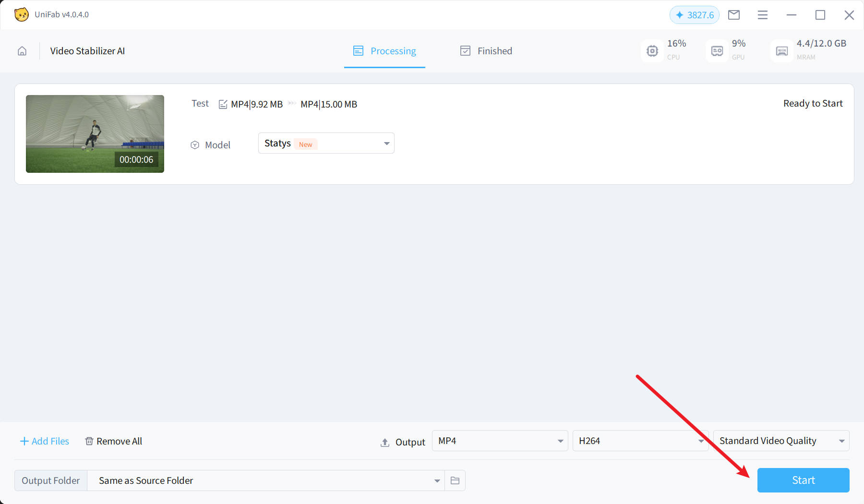Click the edit icon next to Test
This screenshot has height=504, width=864.
coord(223,104)
